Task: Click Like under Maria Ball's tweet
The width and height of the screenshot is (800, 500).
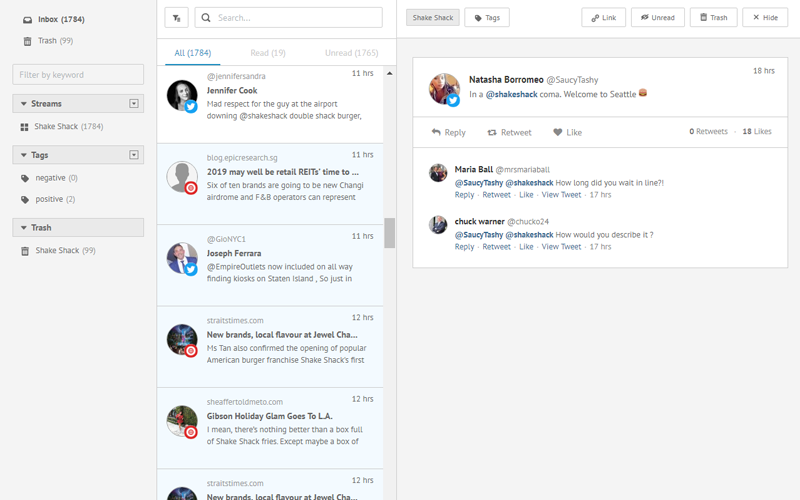Action: click(x=526, y=195)
